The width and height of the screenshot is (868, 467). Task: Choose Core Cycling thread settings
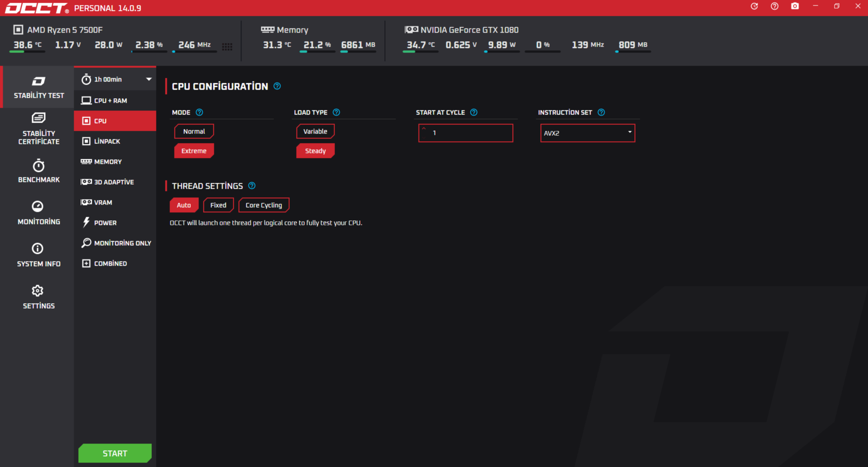(x=264, y=205)
